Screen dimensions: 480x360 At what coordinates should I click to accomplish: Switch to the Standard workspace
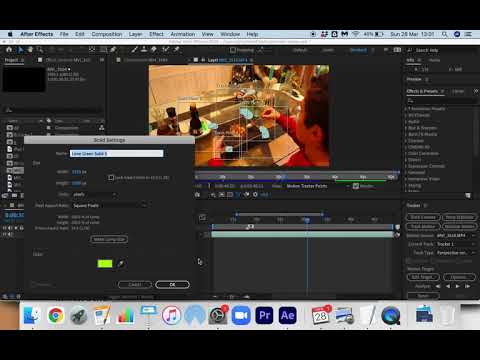pos(358,50)
